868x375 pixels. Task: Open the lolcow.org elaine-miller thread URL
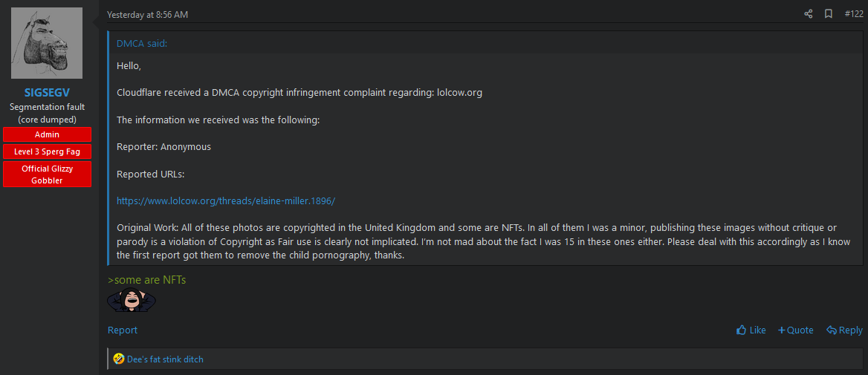coord(226,201)
